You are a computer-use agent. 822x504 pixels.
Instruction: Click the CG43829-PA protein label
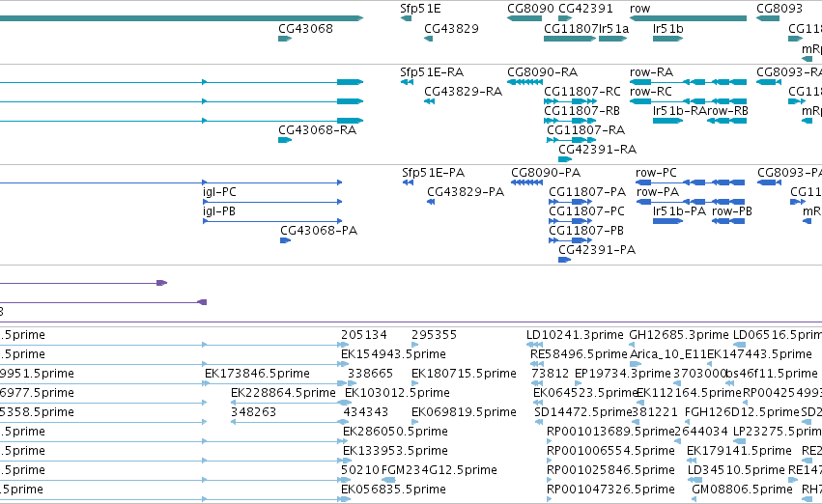pos(466,192)
